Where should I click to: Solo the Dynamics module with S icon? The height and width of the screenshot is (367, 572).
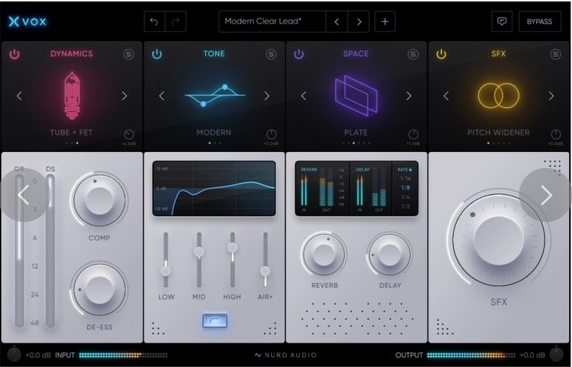128,54
